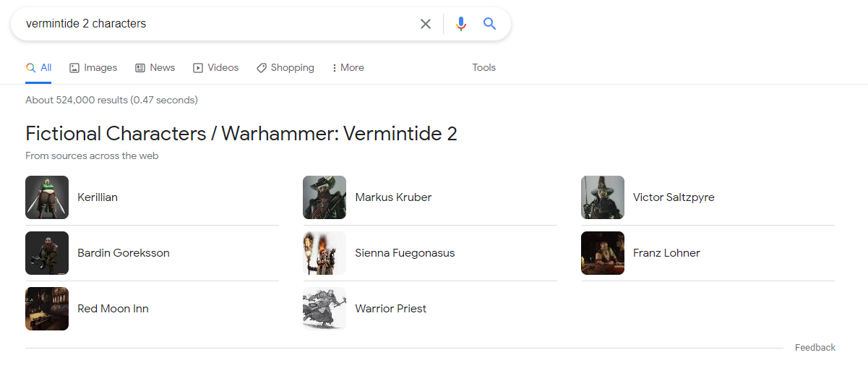
Task: Open the Images tab
Action: tap(93, 68)
